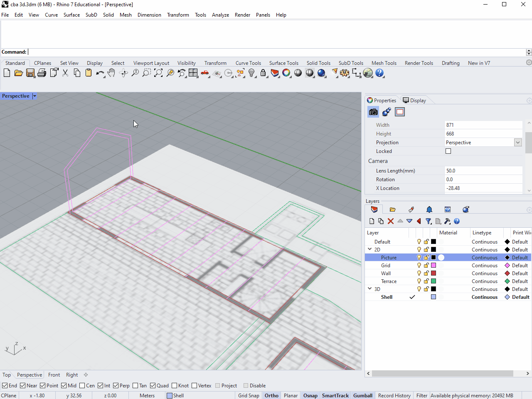Select the Pan view hand tool
The height and width of the screenshot is (399, 532).
click(x=111, y=73)
